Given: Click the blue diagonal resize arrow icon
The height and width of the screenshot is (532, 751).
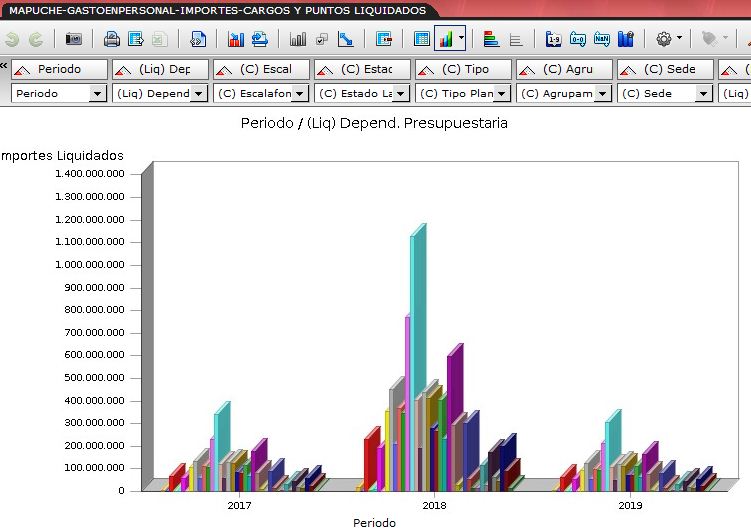Looking at the screenshot, I should coord(345,39).
